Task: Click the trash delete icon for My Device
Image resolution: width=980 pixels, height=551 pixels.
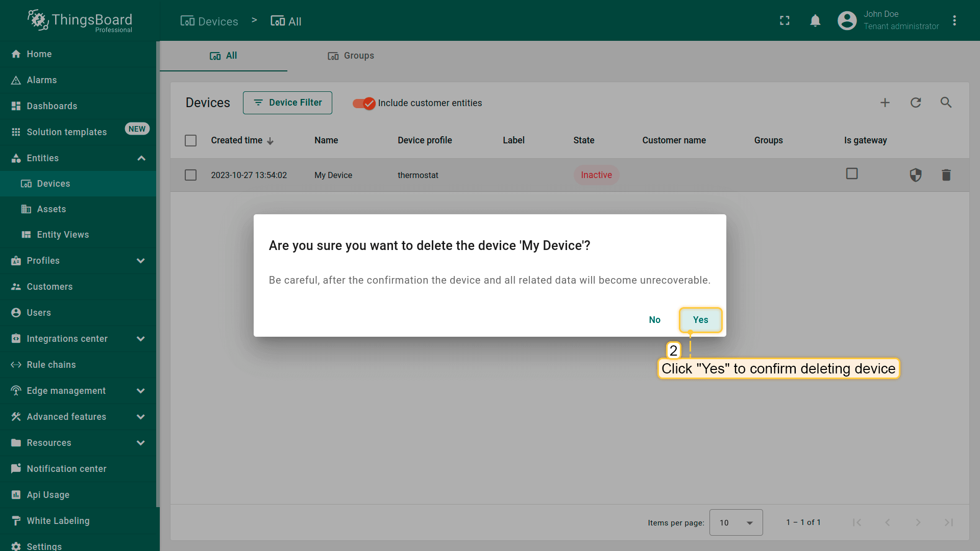Action: (946, 175)
